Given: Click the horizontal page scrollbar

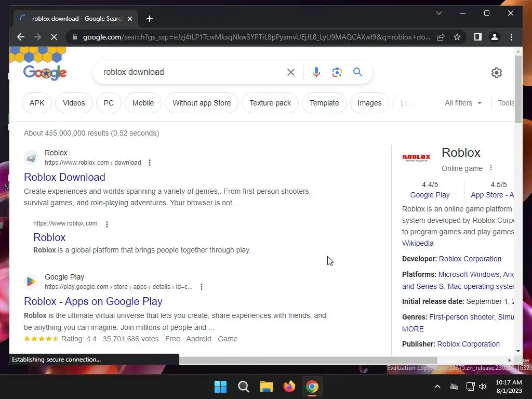Looking at the screenshot, I should tap(308, 360).
